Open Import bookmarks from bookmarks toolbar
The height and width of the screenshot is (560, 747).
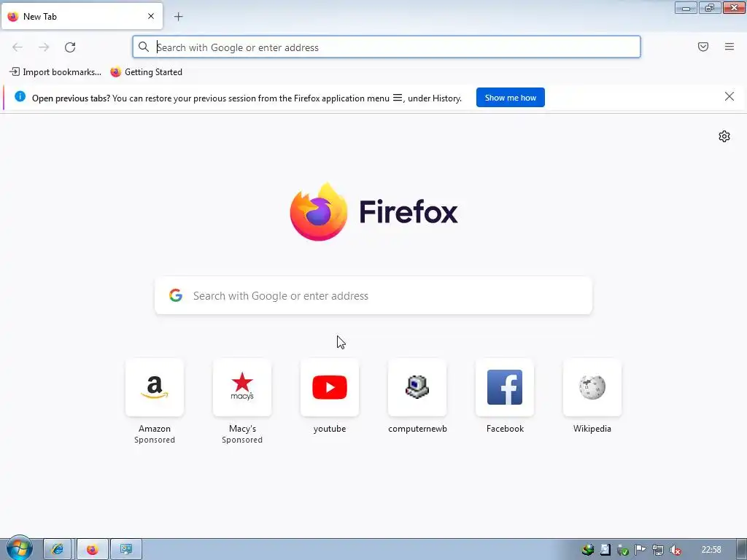click(x=55, y=72)
